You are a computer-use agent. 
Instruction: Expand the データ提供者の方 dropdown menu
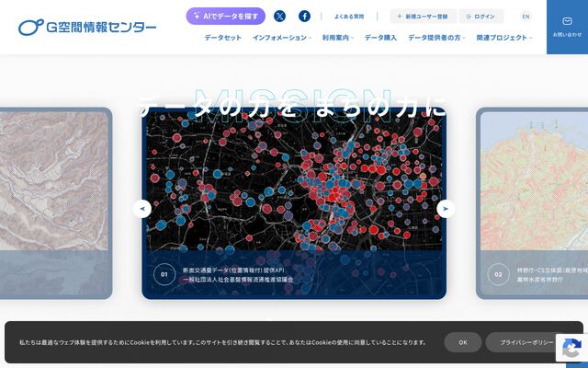point(436,38)
